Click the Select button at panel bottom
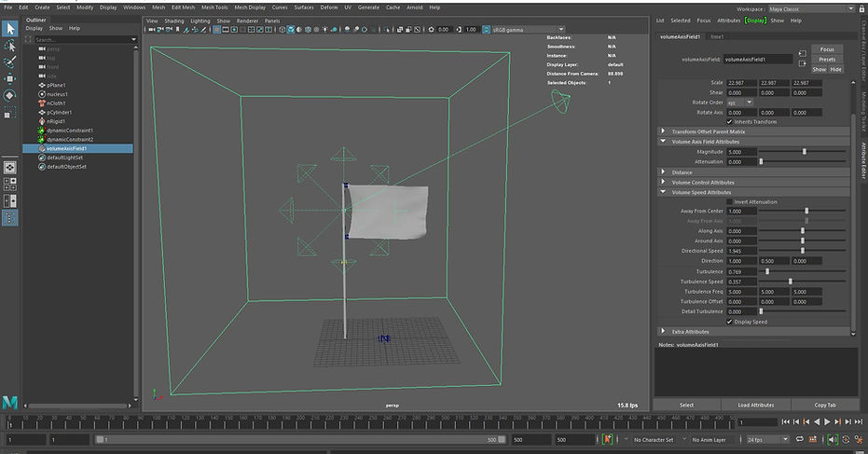The height and width of the screenshot is (454, 868). tap(686, 405)
